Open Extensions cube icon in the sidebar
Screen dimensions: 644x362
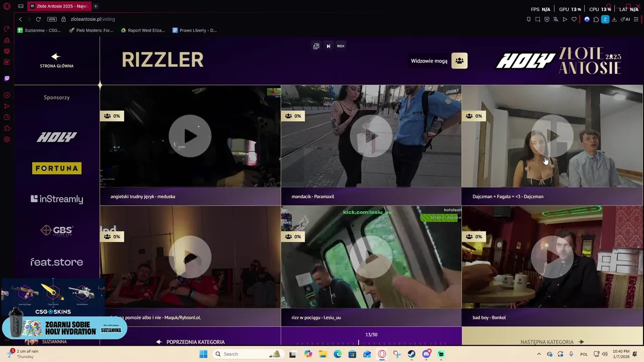tap(7, 128)
